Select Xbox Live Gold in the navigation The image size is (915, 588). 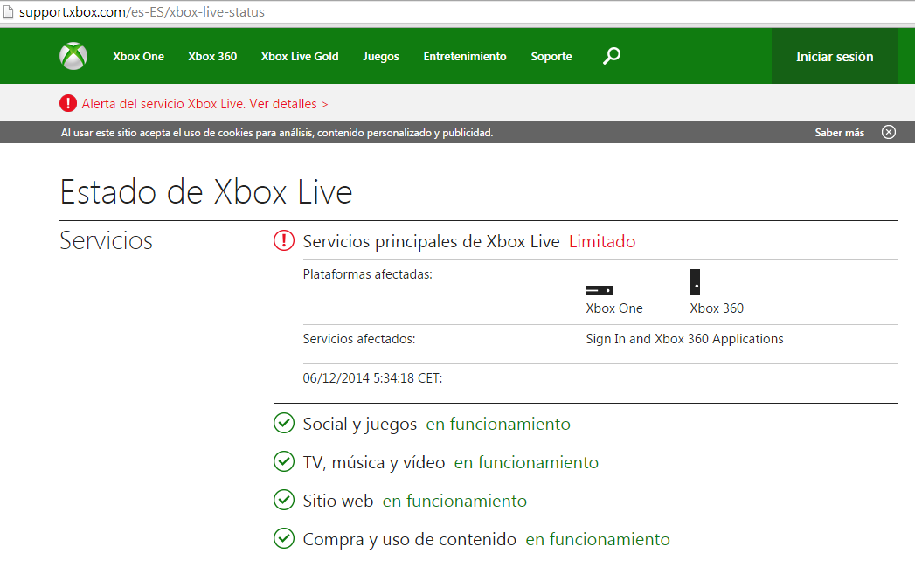pos(300,55)
